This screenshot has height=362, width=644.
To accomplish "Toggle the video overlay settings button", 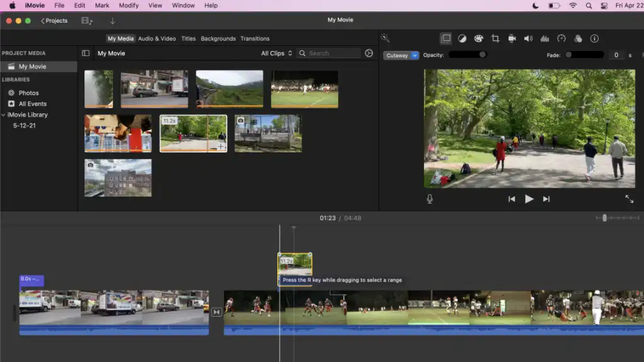I will pyautogui.click(x=446, y=38).
